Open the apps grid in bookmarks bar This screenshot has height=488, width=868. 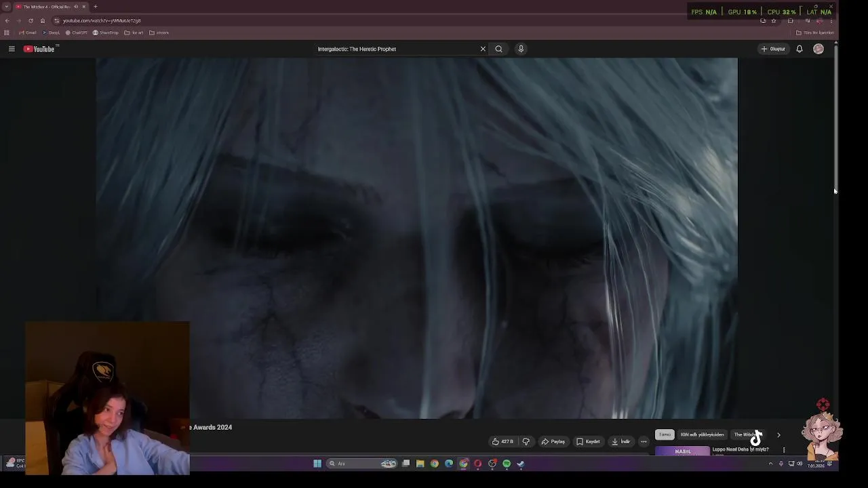(x=6, y=33)
